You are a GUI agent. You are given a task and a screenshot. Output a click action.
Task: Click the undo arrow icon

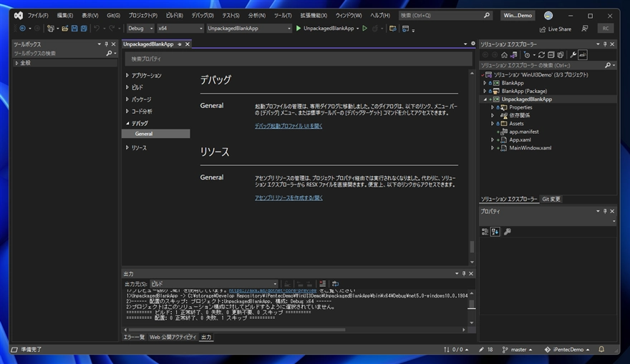pos(97,28)
